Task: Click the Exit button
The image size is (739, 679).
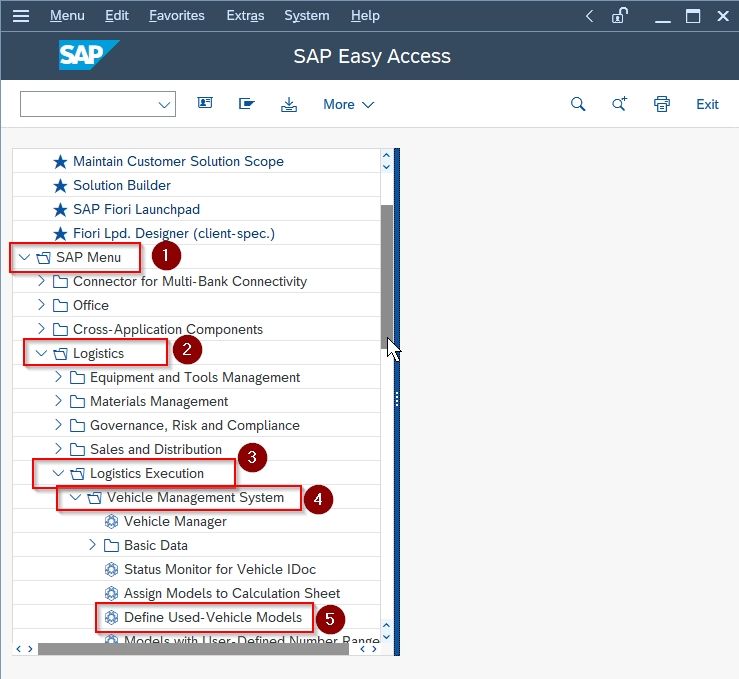Action: 707,104
